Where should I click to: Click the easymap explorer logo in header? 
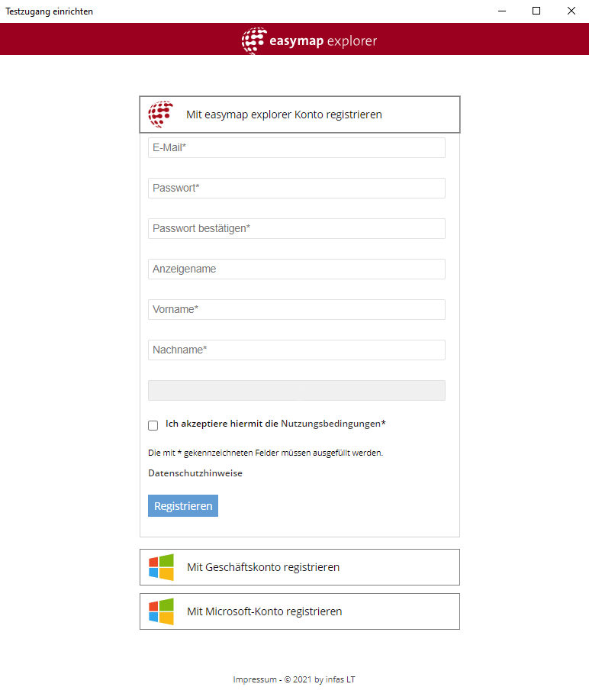click(309, 40)
